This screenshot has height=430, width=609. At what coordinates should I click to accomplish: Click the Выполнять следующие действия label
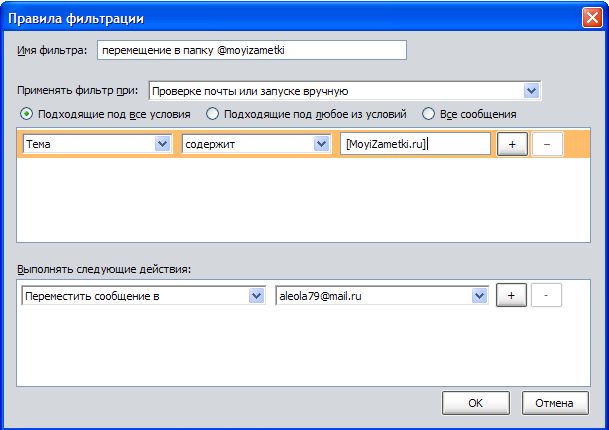tap(104, 269)
